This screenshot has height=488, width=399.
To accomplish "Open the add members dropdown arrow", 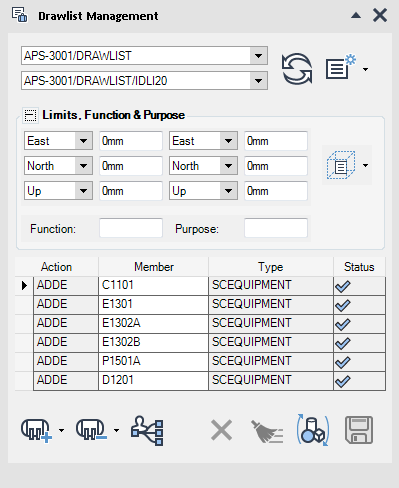I will [62, 430].
